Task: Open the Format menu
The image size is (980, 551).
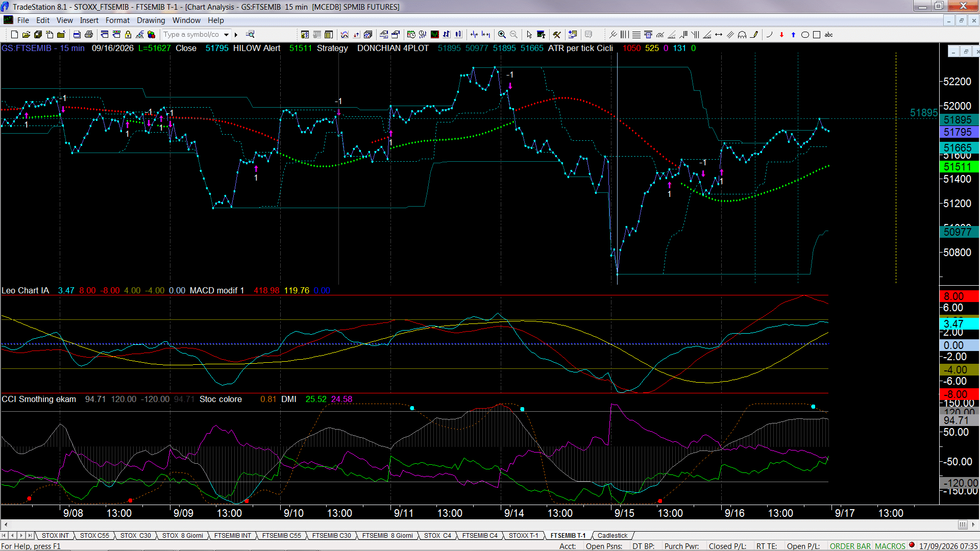Action: 117,20
